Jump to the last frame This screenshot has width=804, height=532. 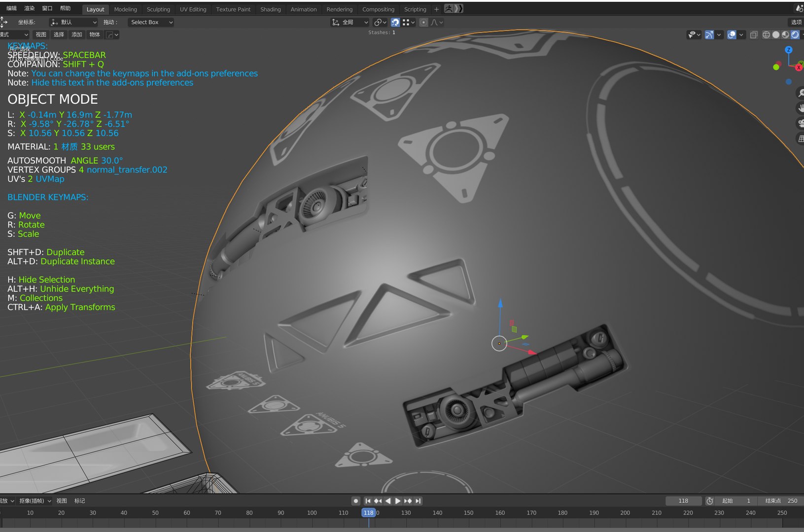pyautogui.click(x=418, y=500)
